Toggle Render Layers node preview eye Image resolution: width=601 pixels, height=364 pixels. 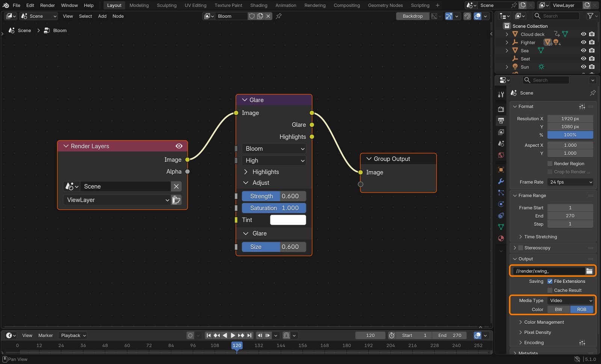point(179,146)
